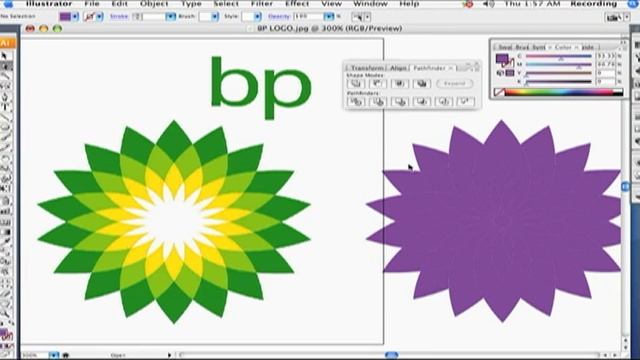Click the stroke swatch in control bar
The image size is (640, 360).
89,17
